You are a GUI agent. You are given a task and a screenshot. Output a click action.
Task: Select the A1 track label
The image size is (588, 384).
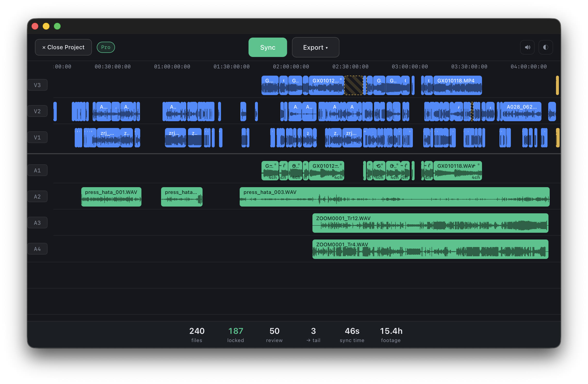37,170
